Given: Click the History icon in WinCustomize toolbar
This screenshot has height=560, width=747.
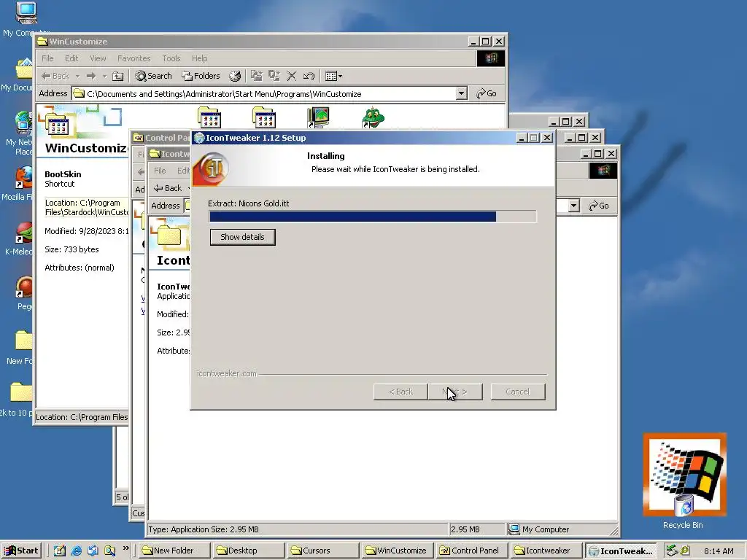Looking at the screenshot, I should (235, 76).
